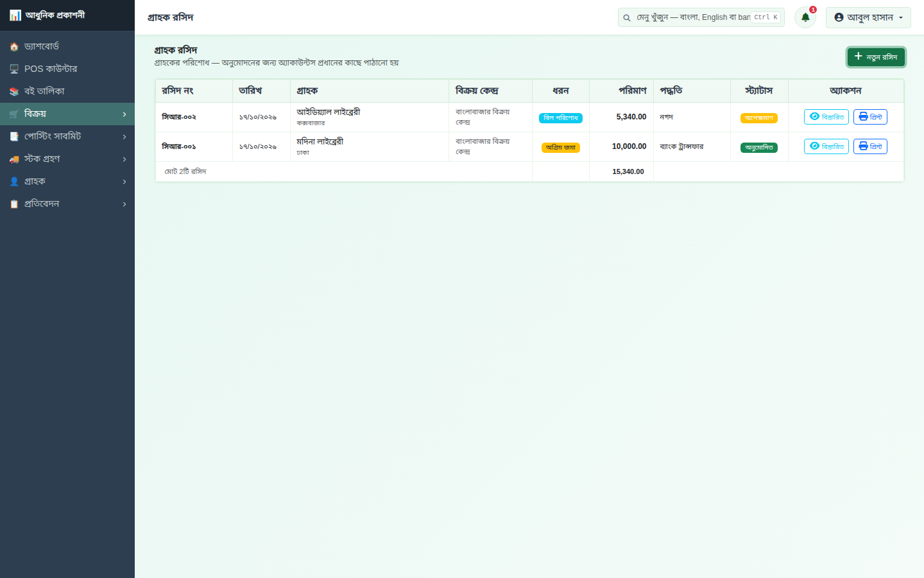
Task: Click customer আইডিয়্যাল লাইব্রেরী
Action: (329, 112)
